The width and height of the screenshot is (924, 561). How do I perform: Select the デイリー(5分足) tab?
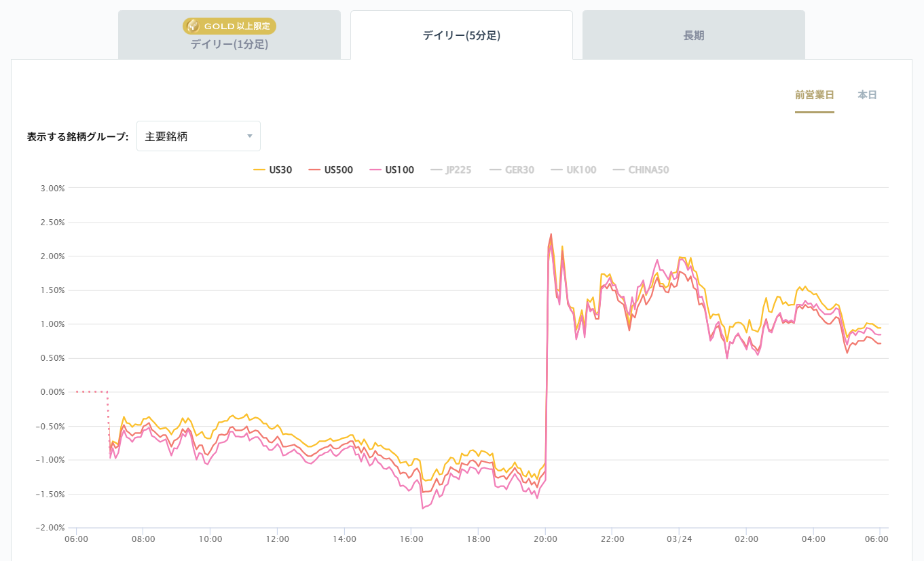point(461,34)
